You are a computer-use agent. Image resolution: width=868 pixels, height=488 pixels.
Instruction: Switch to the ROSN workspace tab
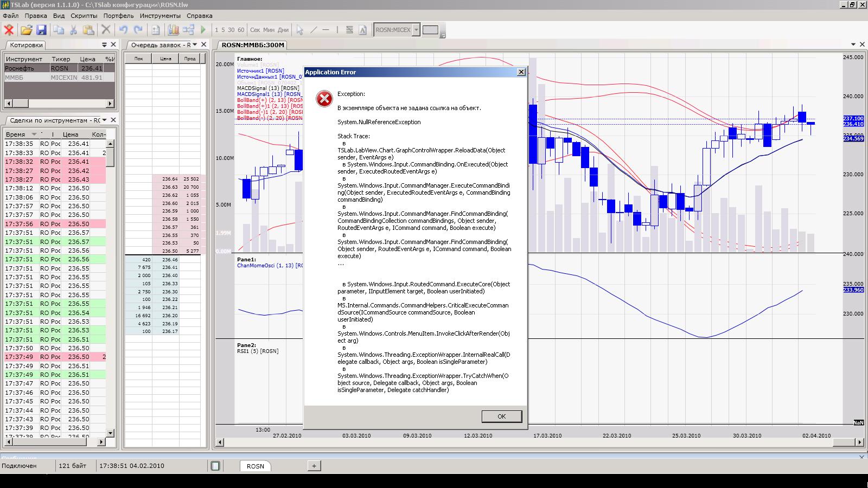pos(255,466)
